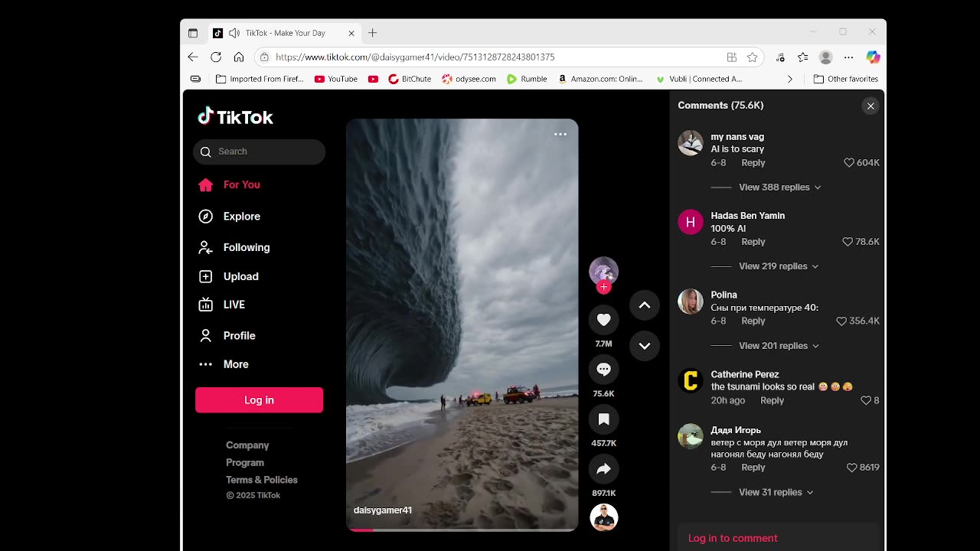Screen dimensions: 980x551
Task: Expand the Program footer section
Action: coord(245,463)
